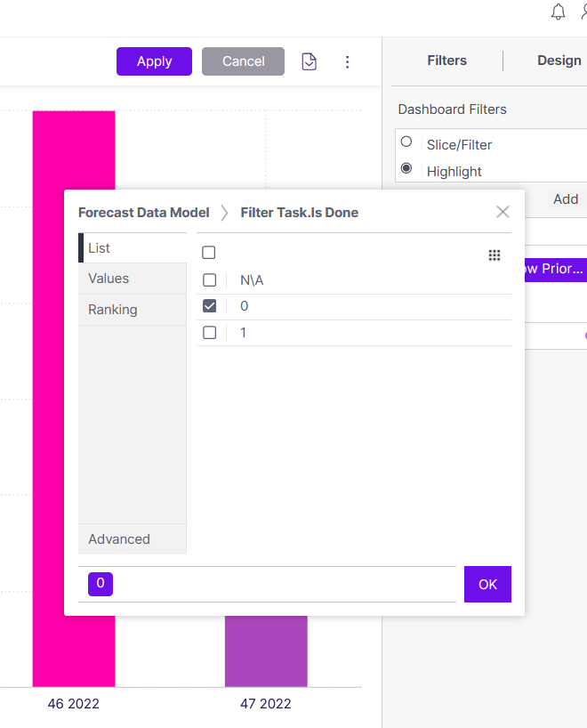This screenshot has width=587, height=728.
Task: Click the partially visible Prior... filter tile
Action: pos(556,270)
